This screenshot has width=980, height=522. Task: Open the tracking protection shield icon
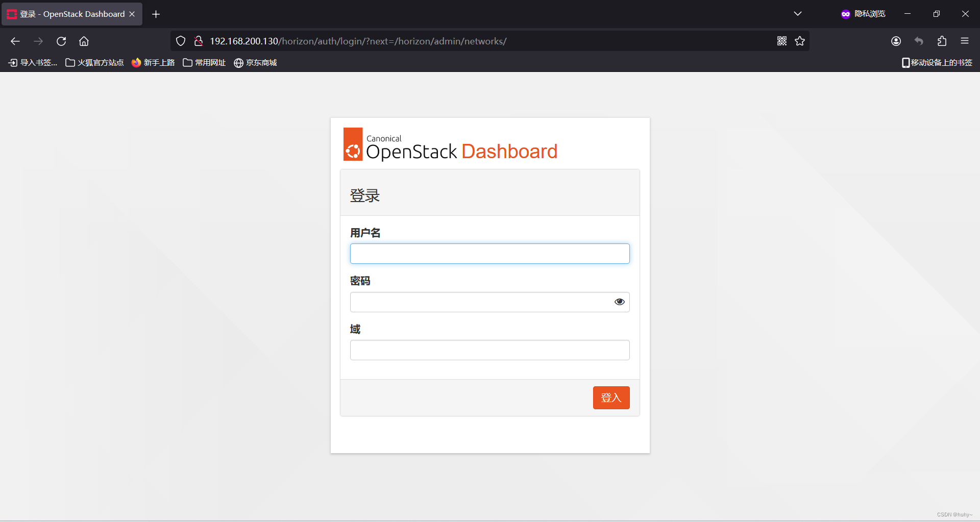tap(181, 41)
